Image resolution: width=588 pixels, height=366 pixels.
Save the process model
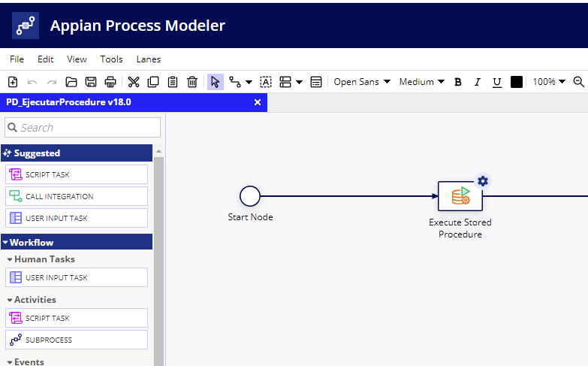click(91, 82)
